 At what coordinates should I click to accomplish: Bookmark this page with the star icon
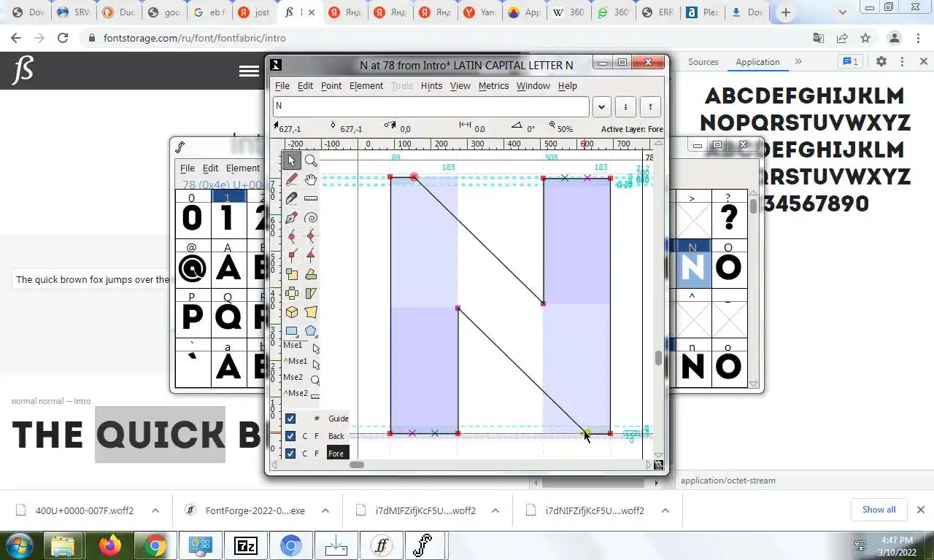pyautogui.click(x=865, y=38)
